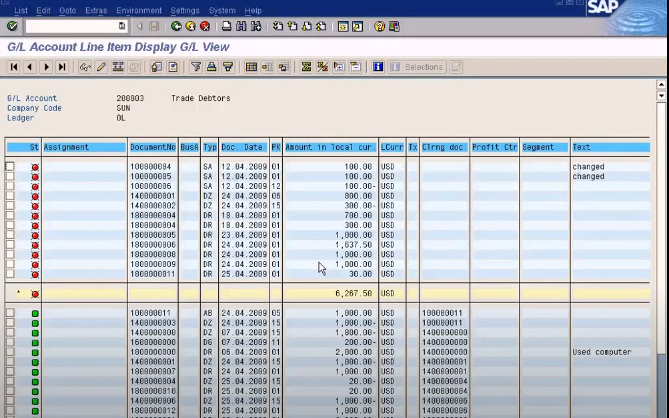Image resolution: width=669 pixels, height=418 pixels.
Task: Open the Help menu
Action: point(253,10)
